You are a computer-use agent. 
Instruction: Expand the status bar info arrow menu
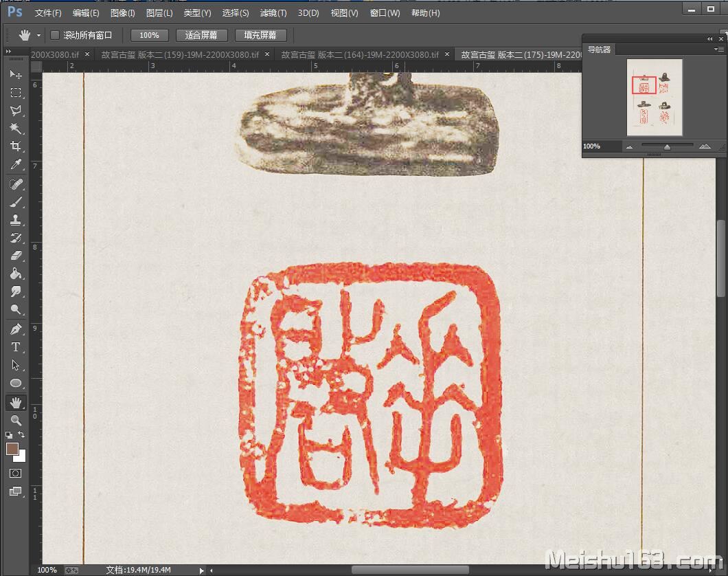pyautogui.click(x=201, y=570)
